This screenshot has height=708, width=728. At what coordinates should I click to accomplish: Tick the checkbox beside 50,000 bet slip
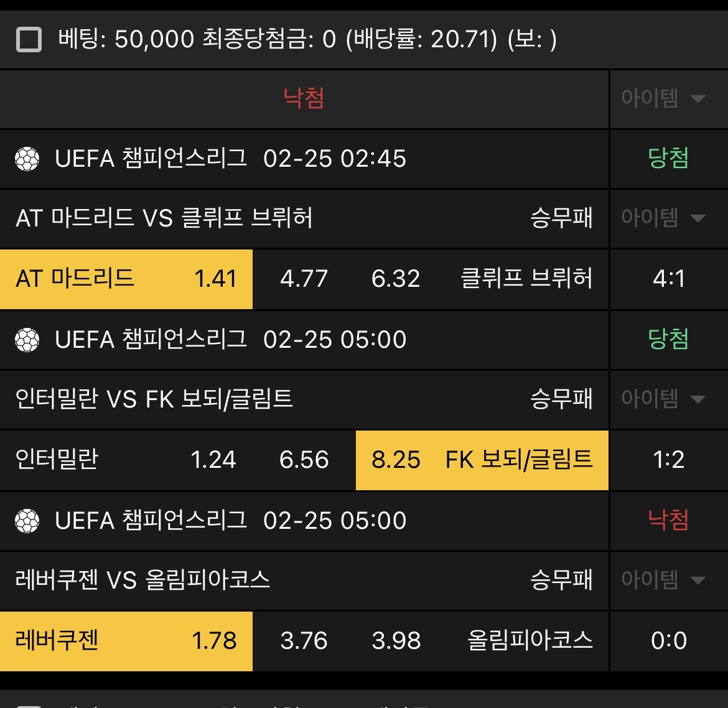point(29,40)
